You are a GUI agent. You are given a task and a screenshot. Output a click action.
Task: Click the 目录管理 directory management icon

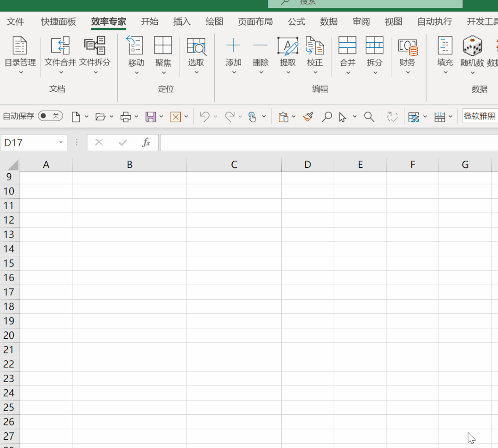(x=20, y=46)
